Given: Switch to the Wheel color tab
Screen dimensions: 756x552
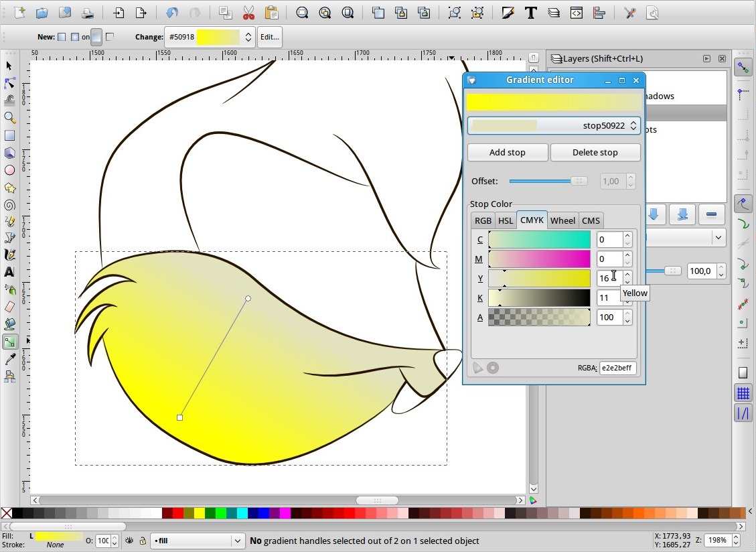Looking at the screenshot, I should [562, 220].
